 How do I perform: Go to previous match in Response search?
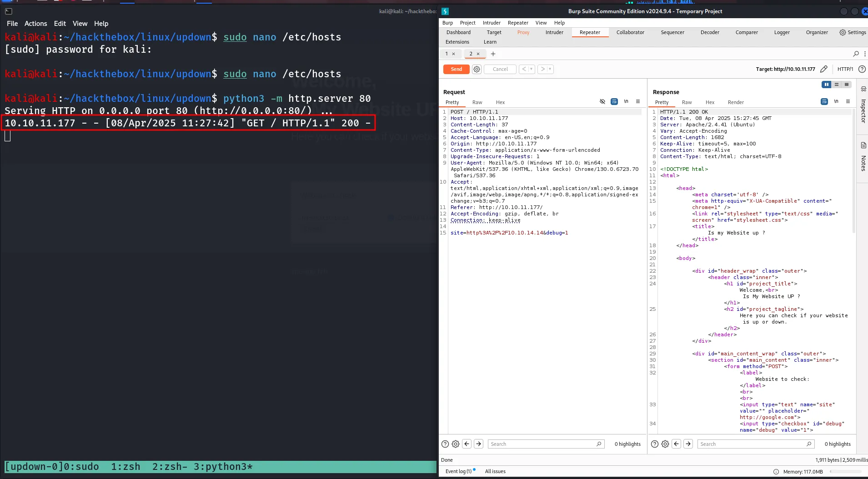click(x=677, y=444)
